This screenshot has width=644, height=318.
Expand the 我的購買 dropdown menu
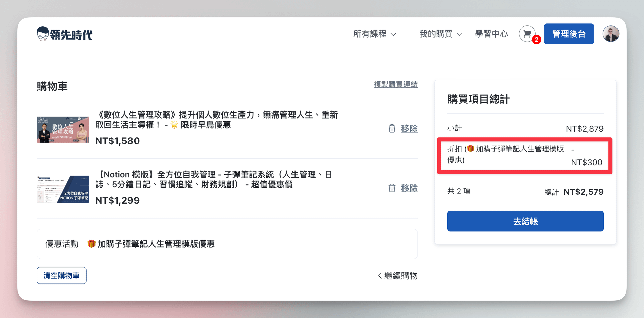tap(441, 34)
